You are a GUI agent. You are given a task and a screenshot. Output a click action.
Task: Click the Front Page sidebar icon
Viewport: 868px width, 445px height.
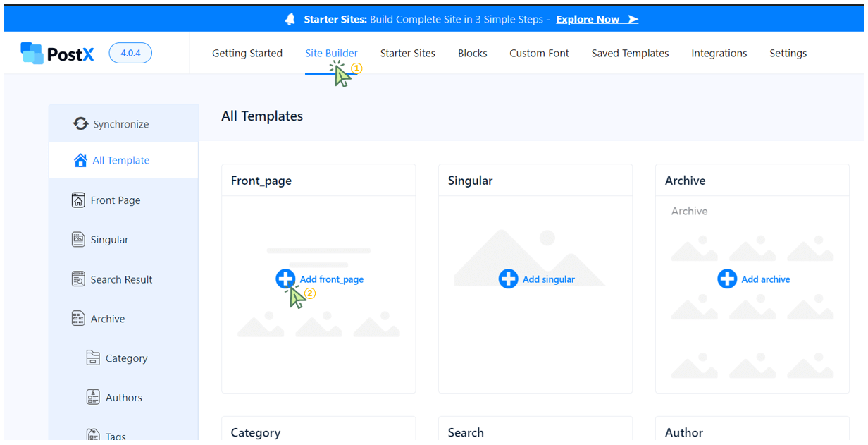78,200
